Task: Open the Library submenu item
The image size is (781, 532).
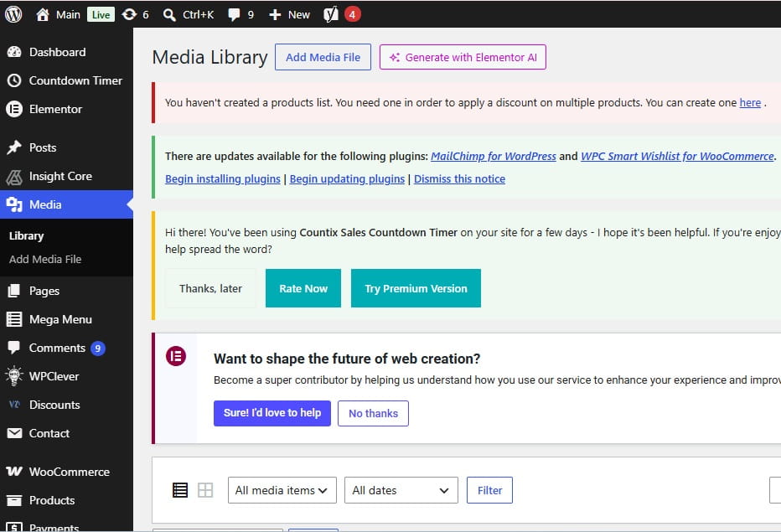Action: point(27,236)
